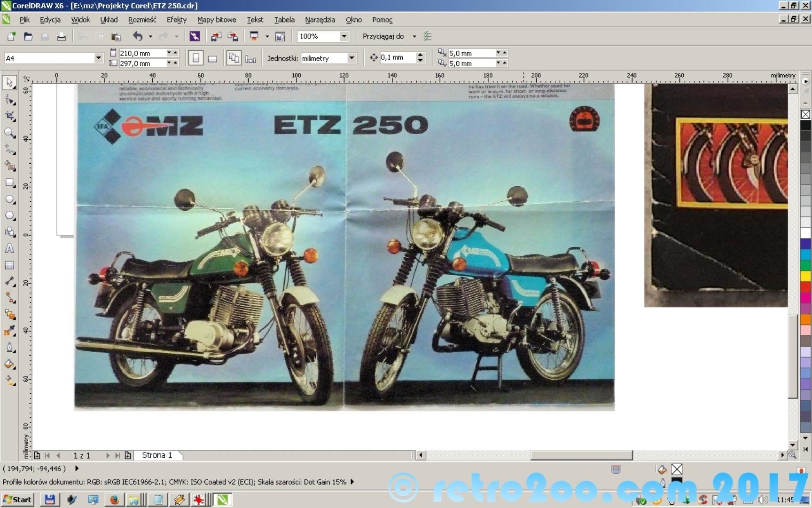Open the 100% zoom level dropdown
Viewport: 812px width, 508px height.
coord(344,36)
